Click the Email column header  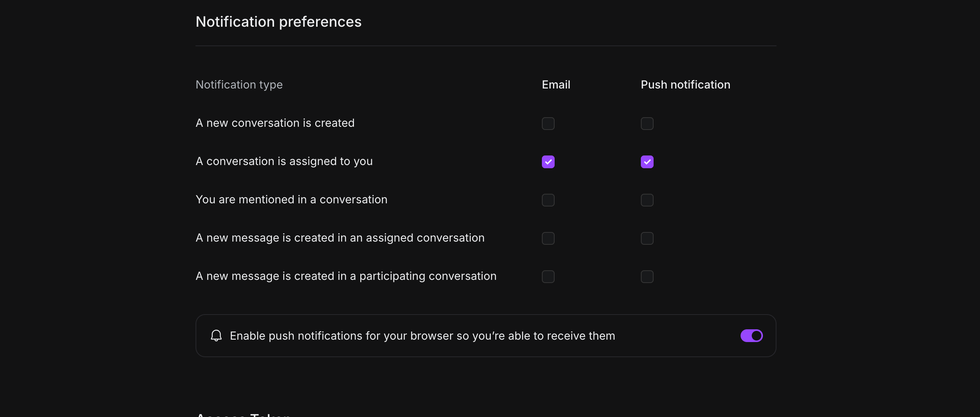tap(556, 85)
